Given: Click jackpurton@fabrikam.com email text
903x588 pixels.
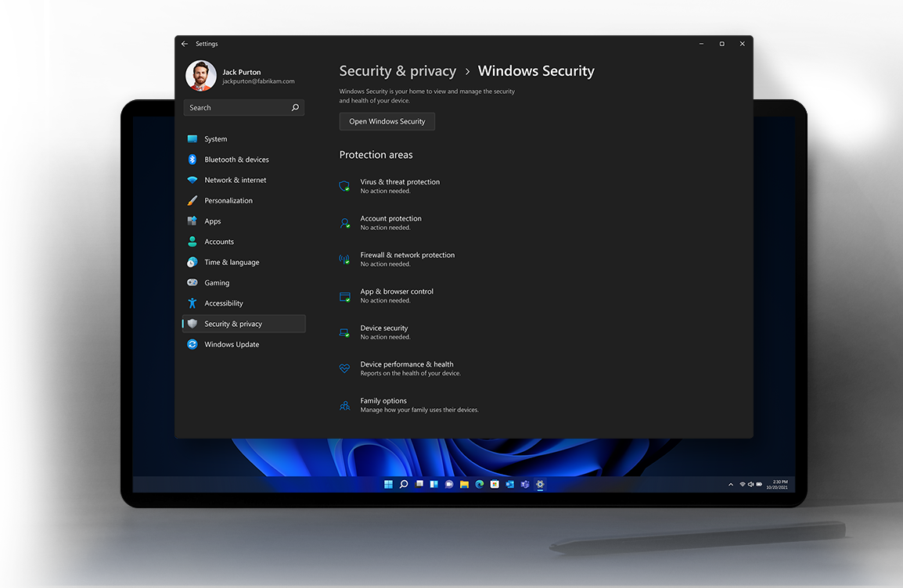Looking at the screenshot, I should 258,81.
